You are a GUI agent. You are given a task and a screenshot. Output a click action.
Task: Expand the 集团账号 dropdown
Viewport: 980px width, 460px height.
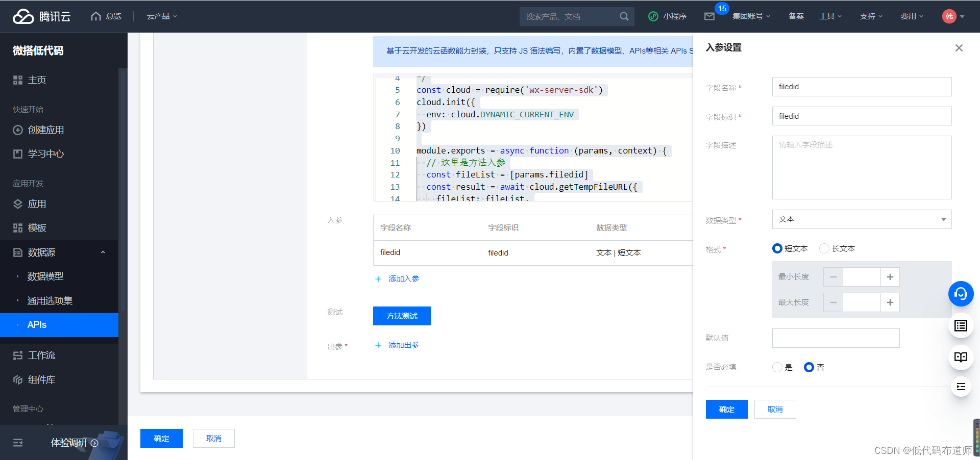coord(751,16)
